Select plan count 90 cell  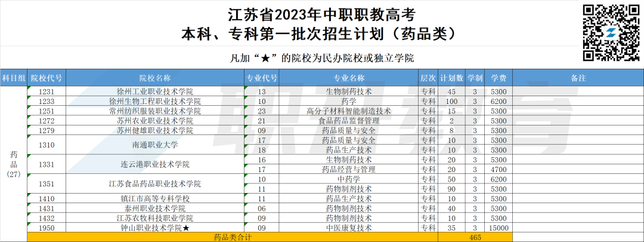point(452,188)
